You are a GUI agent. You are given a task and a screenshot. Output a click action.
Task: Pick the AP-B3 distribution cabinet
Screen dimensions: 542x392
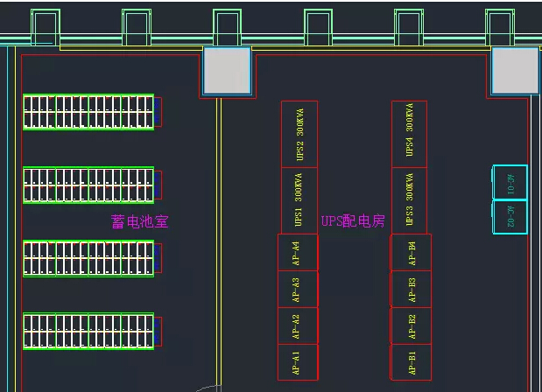coord(411,289)
